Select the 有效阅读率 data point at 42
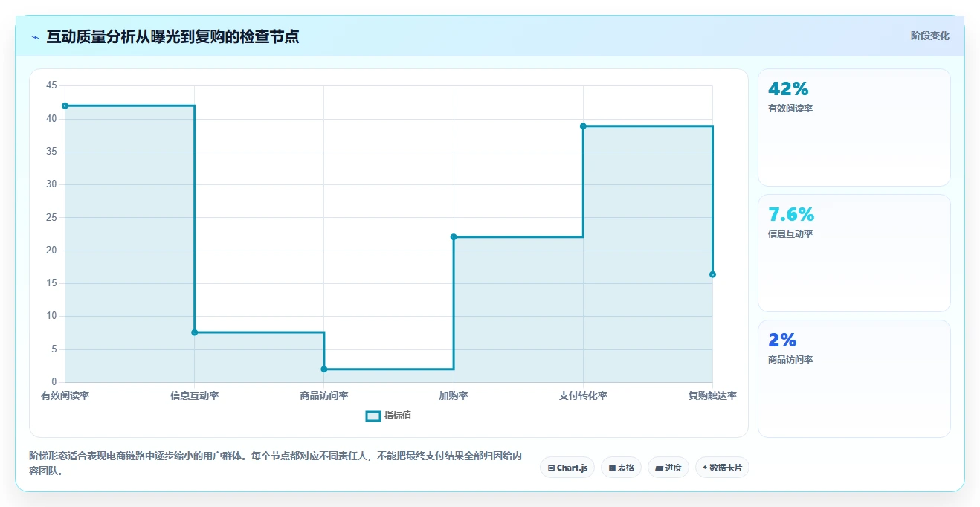This screenshot has width=980, height=507. [x=65, y=106]
